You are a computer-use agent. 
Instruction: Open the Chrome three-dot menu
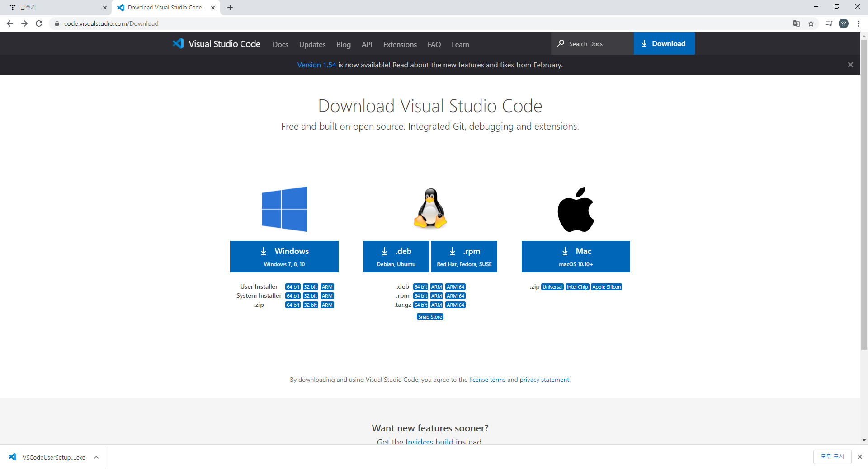858,23
